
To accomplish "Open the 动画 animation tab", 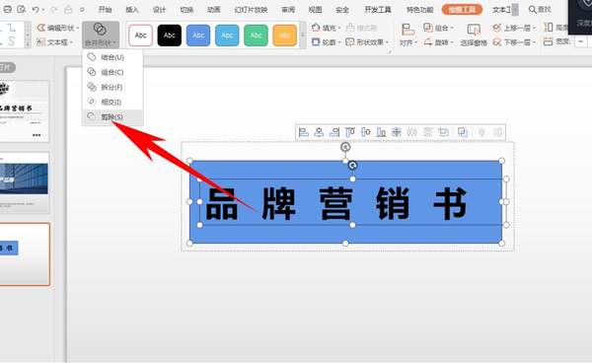I will coord(214,10).
